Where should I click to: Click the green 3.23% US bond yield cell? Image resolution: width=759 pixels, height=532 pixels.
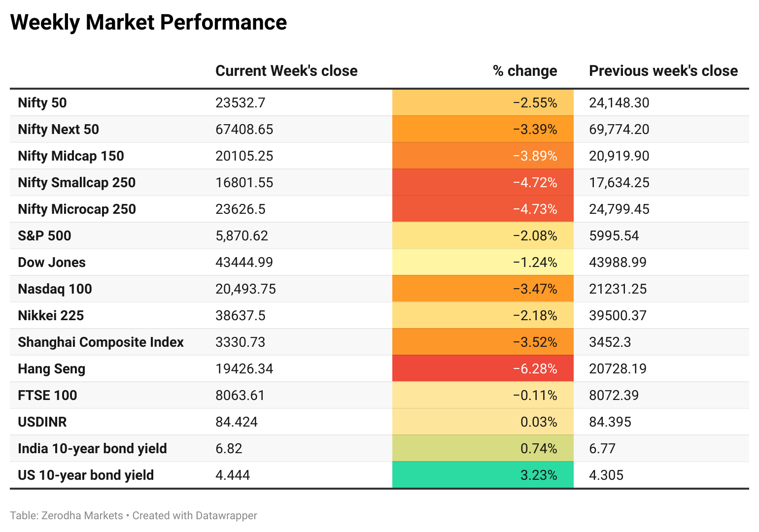(483, 475)
